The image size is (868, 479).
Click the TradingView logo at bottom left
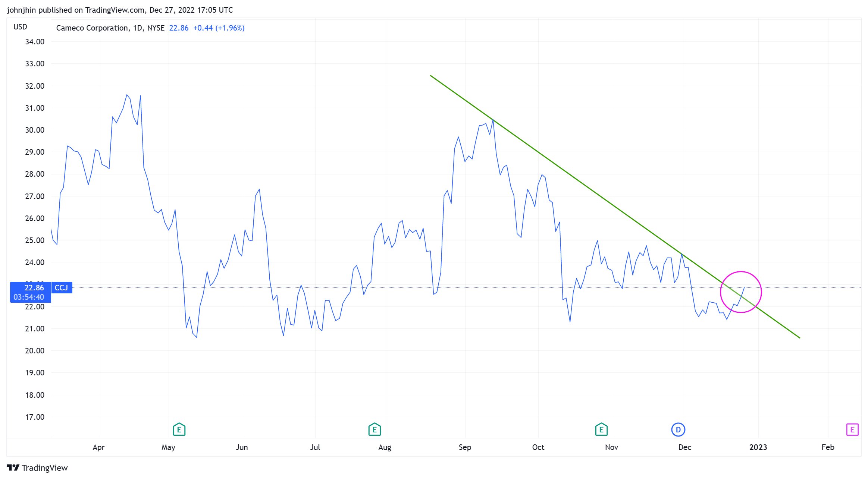coord(37,468)
